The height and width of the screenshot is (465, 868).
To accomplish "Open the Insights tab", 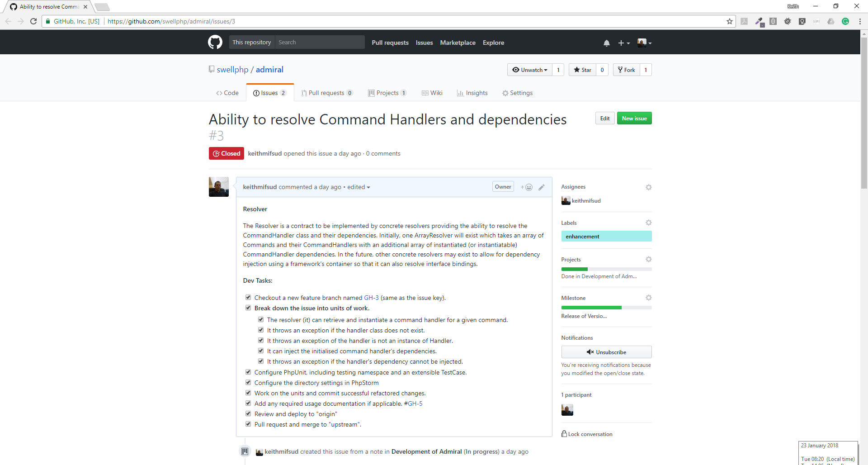I will pos(472,93).
